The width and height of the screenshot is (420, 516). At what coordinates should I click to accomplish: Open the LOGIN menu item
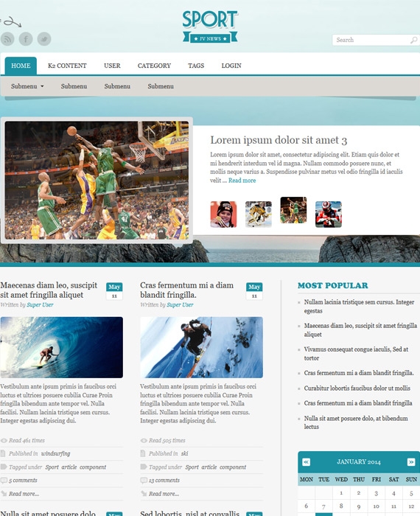tap(231, 66)
